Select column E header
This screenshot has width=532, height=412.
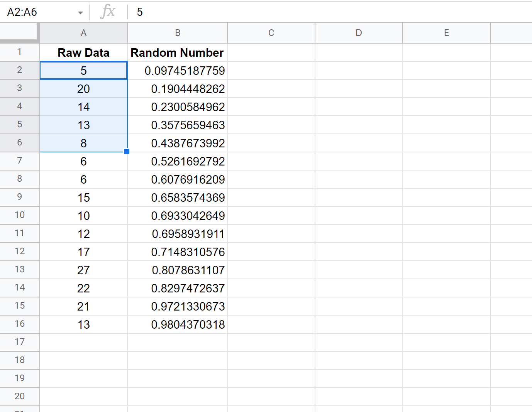[x=446, y=33]
